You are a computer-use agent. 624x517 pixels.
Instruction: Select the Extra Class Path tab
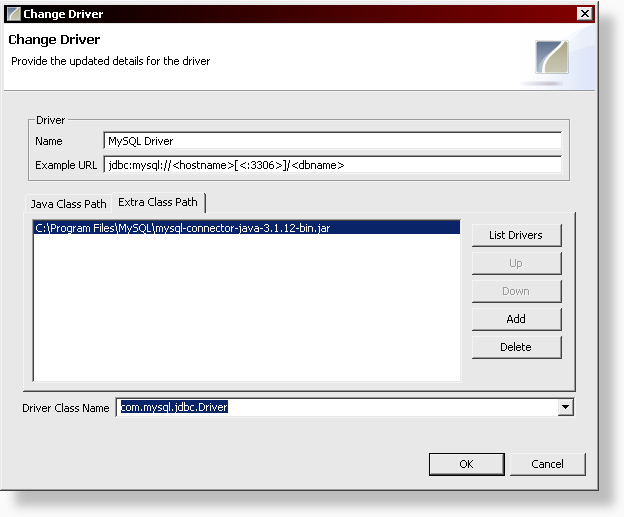tap(158, 202)
